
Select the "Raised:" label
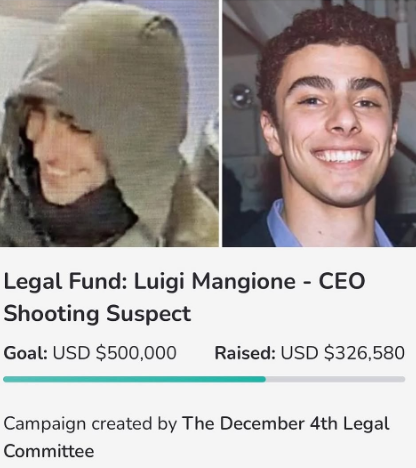(x=245, y=353)
